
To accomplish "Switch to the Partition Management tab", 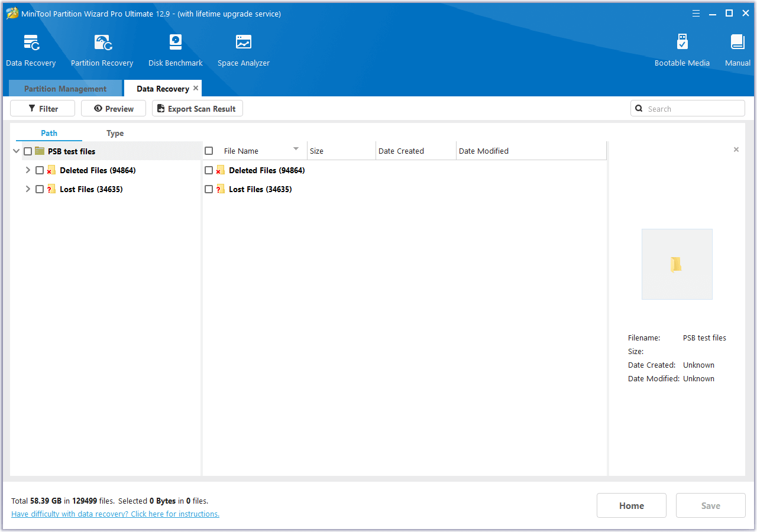I will point(66,89).
